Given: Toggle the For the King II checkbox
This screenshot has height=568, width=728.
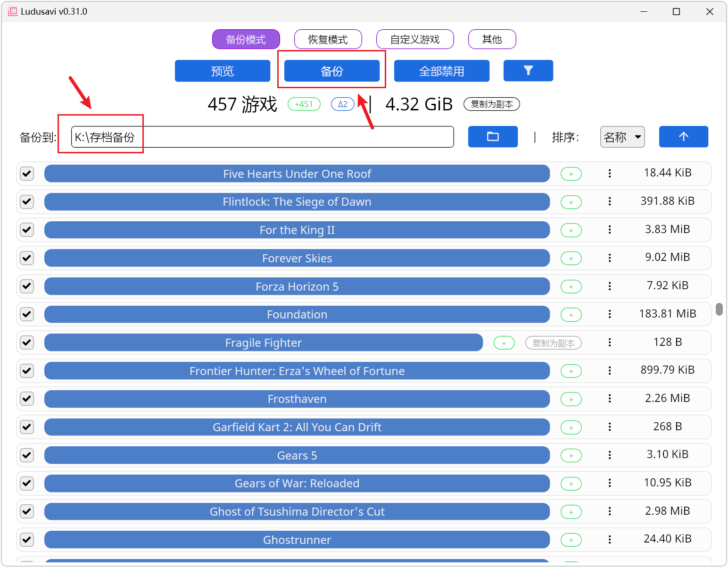Looking at the screenshot, I should (27, 230).
